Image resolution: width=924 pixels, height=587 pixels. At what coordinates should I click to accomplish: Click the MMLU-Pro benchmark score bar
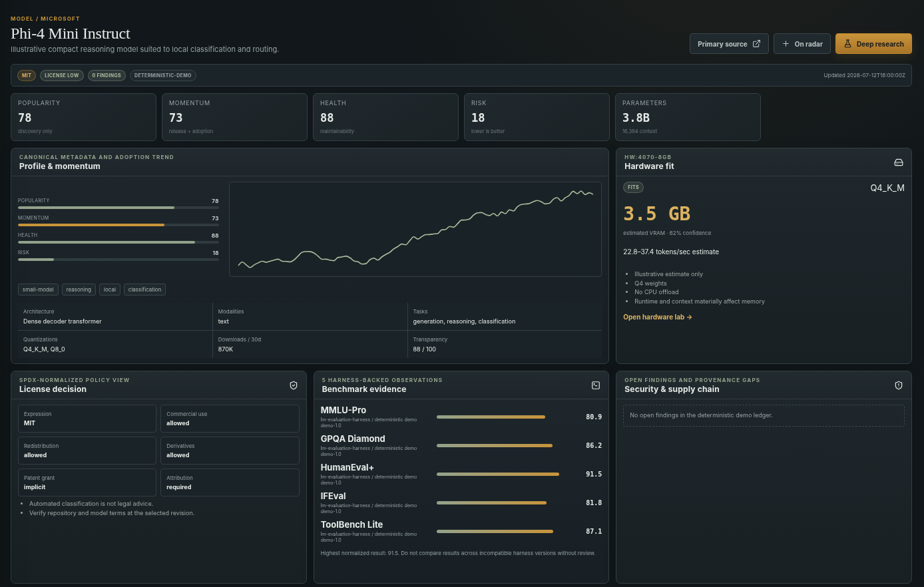click(491, 417)
